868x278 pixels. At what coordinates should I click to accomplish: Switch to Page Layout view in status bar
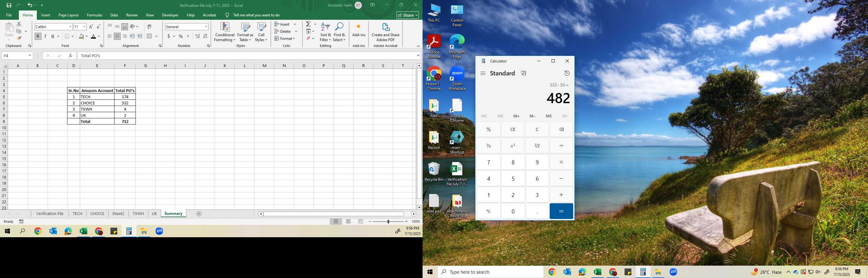point(348,221)
